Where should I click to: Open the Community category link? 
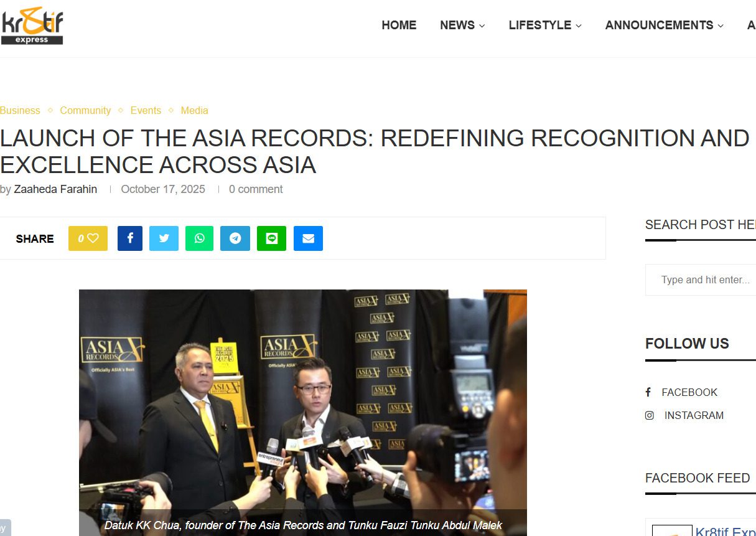85,110
